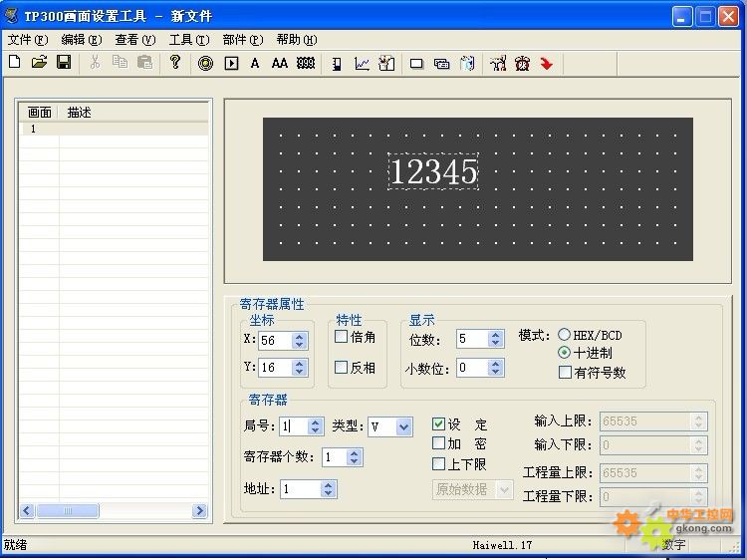This screenshot has height=560, width=747.
Task: Click the 位数 spinner arrows
Action: click(495, 339)
